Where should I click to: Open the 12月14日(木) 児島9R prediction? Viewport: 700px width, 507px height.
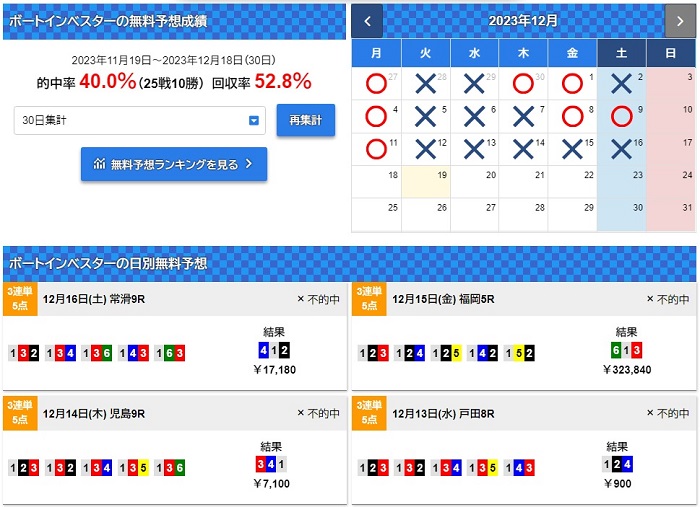pos(93,412)
